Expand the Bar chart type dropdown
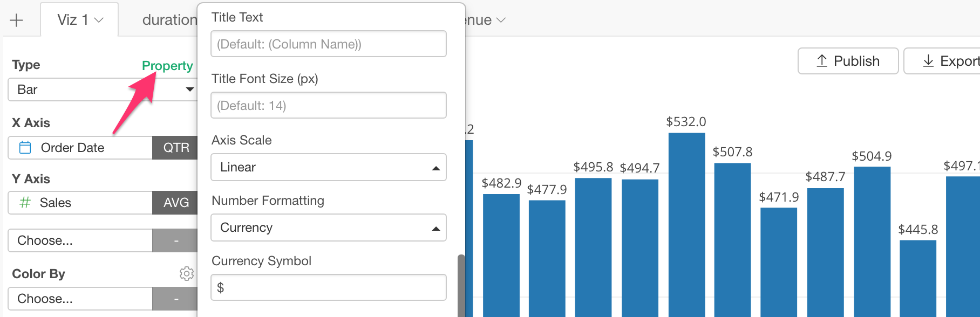 (101, 89)
